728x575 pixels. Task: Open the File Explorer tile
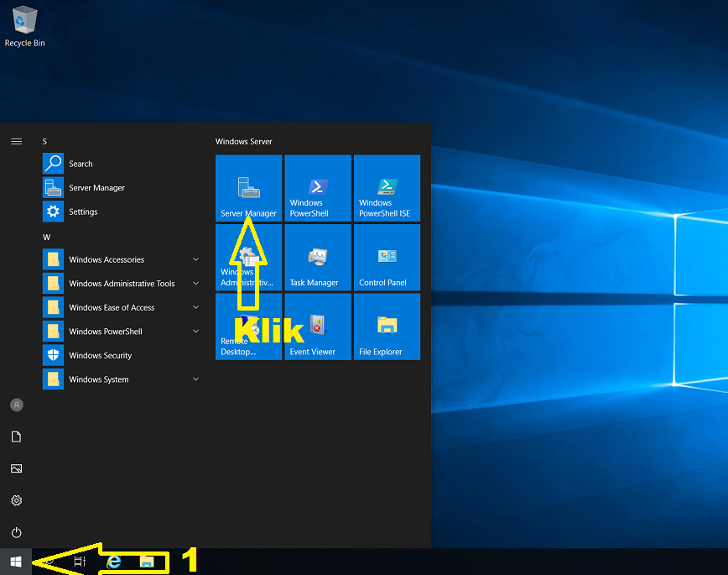pos(387,327)
